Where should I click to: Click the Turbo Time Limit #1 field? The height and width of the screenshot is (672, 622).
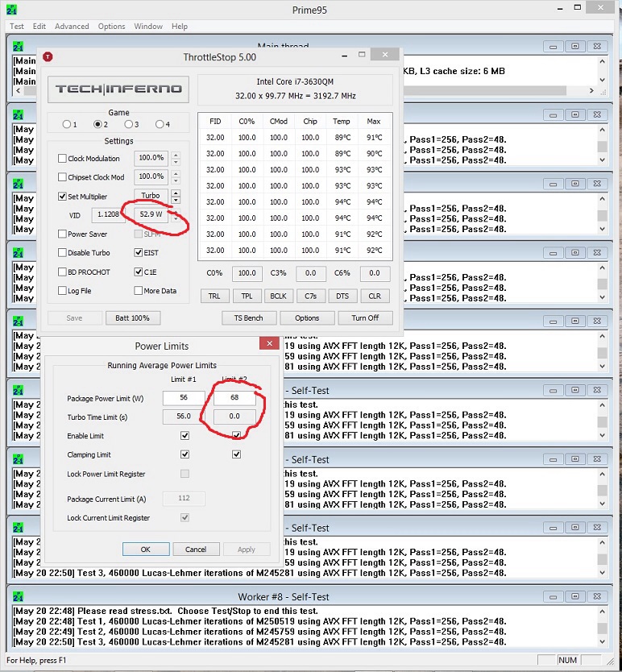[x=184, y=417]
